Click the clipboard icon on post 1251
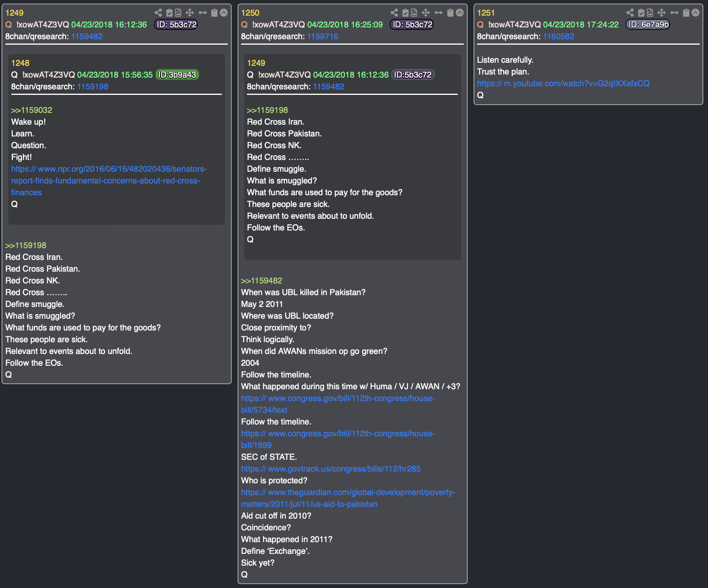The width and height of the screenshot is (708, 588). [x=686, y=13]
